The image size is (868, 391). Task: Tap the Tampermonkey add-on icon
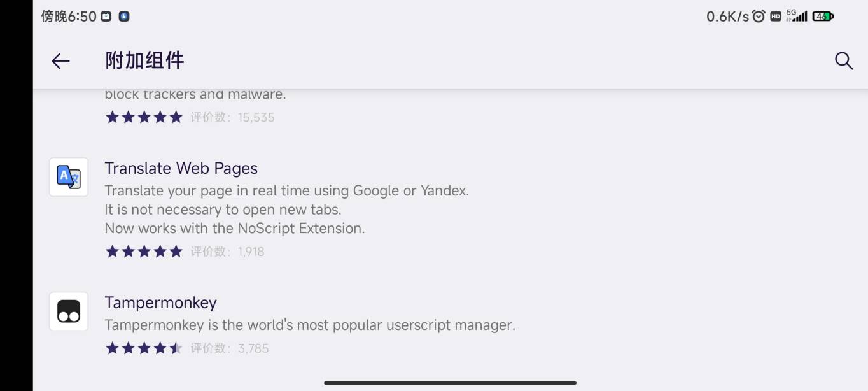69,311
